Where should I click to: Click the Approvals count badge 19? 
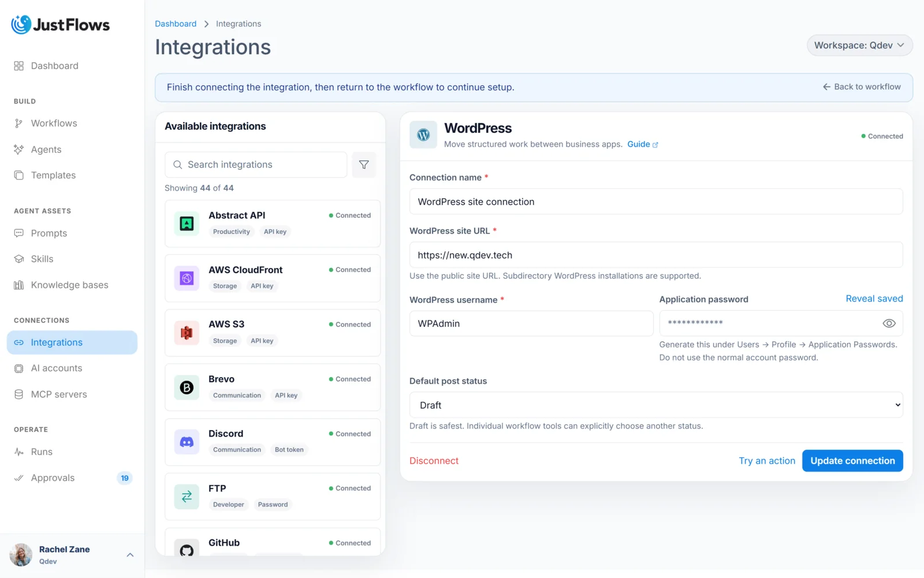click(x=125, y=478)
